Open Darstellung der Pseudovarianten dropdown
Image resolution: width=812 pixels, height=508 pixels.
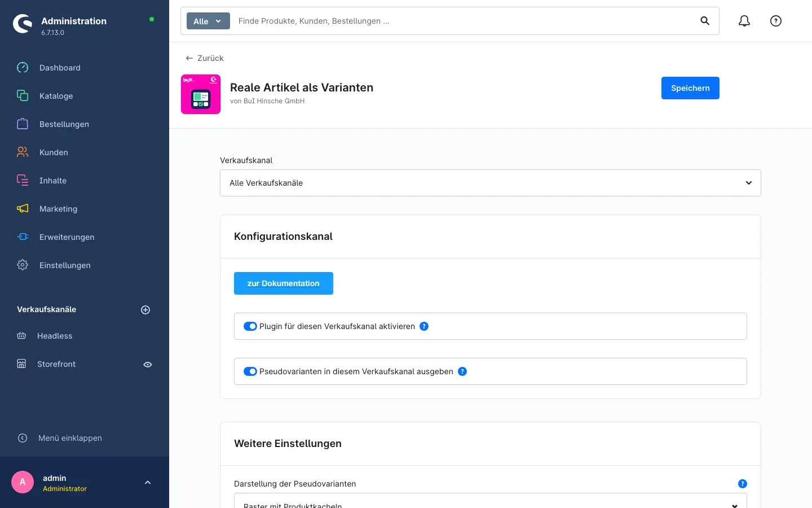(491, 501)
